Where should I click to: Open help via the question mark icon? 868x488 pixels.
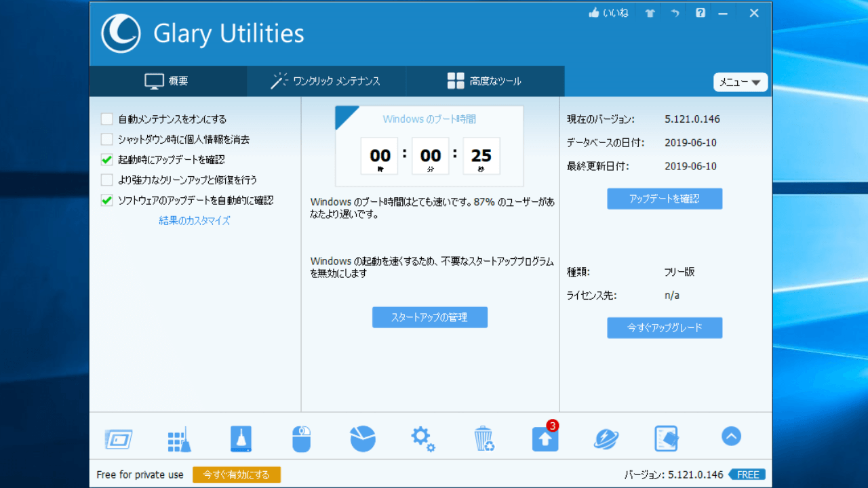(x=701, y=13)
